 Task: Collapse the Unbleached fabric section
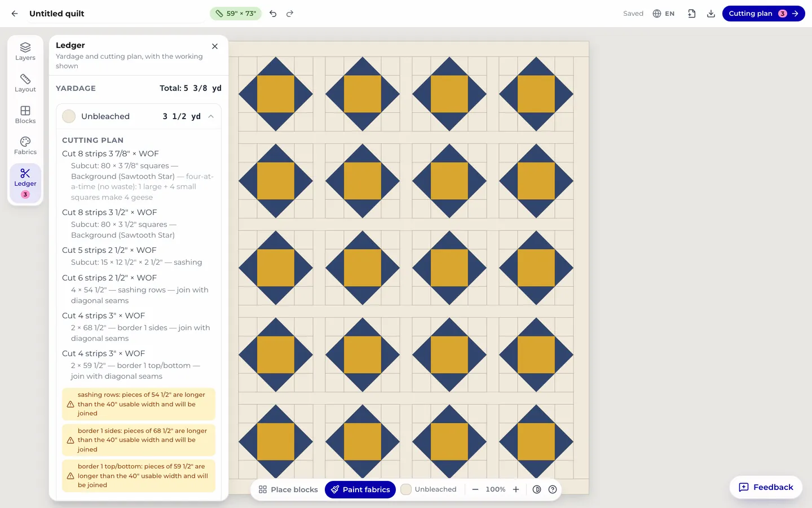[x=211, y=116]
